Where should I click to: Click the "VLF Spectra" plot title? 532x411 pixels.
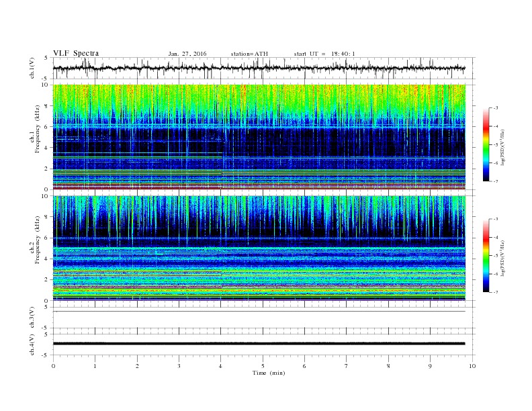tap(76, 53)
